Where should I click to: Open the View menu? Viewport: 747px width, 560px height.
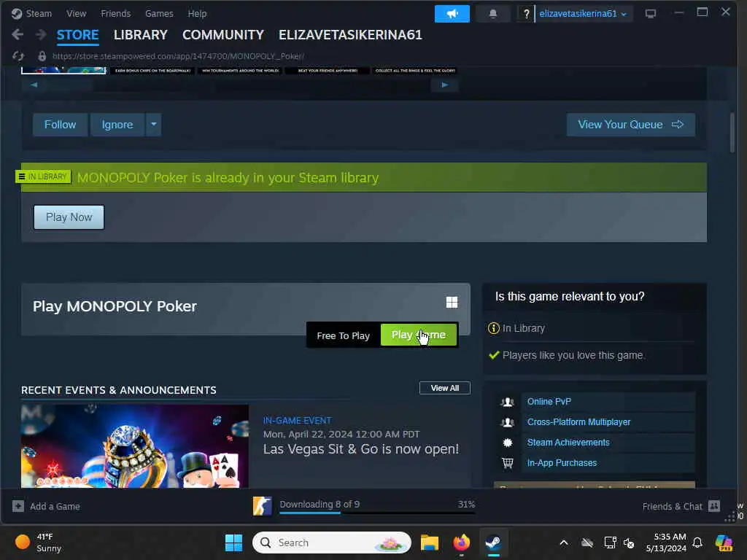tap(76, 13)
